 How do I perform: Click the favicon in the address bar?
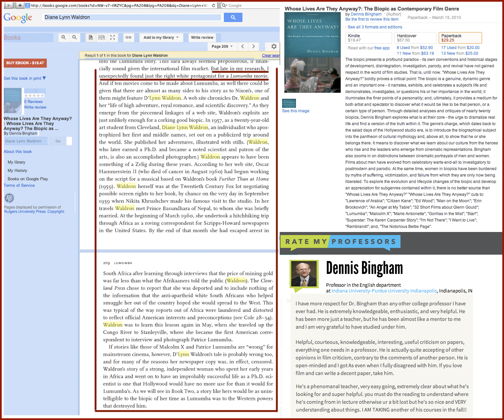[x=28, y=5]
